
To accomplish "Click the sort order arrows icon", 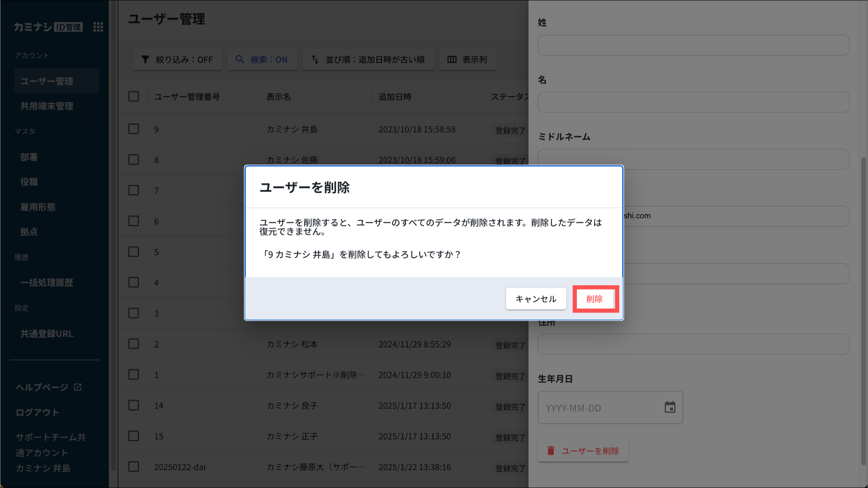I will point(315,59).
